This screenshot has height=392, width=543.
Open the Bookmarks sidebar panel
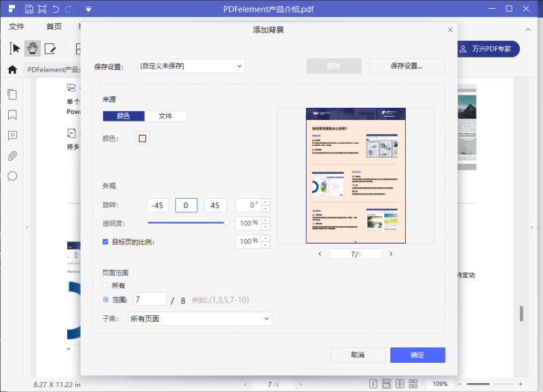pyautogui.click(x=12, y=115)
